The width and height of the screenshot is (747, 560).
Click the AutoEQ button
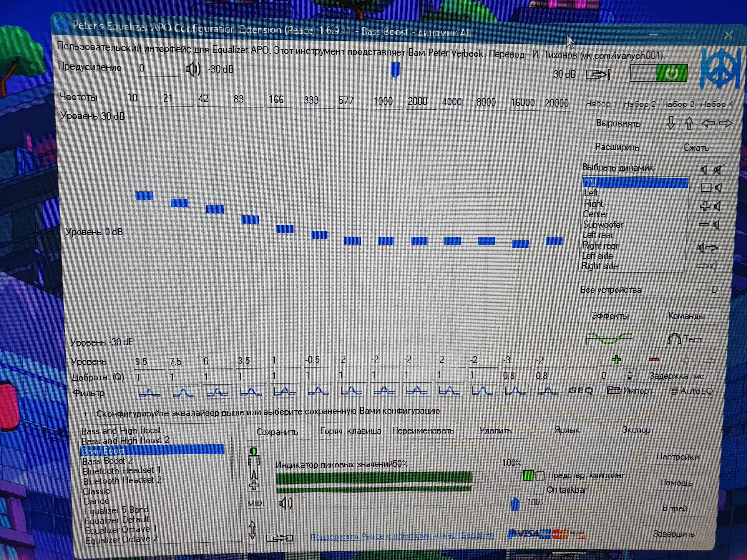click(x=691, y=391)
